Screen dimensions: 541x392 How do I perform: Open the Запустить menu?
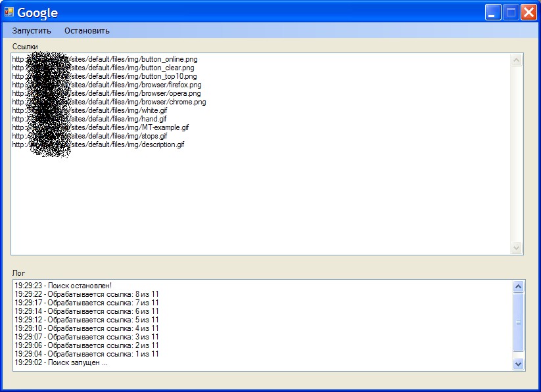[32, 31]
